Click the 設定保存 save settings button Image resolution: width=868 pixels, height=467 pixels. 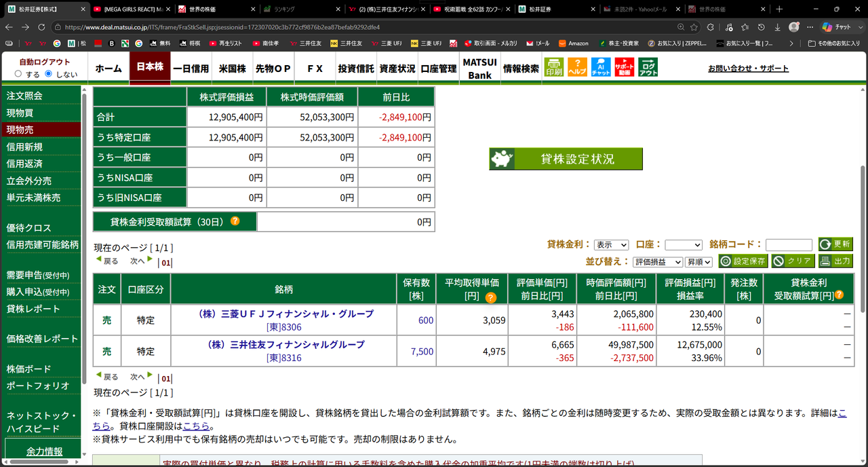point(743,261)
